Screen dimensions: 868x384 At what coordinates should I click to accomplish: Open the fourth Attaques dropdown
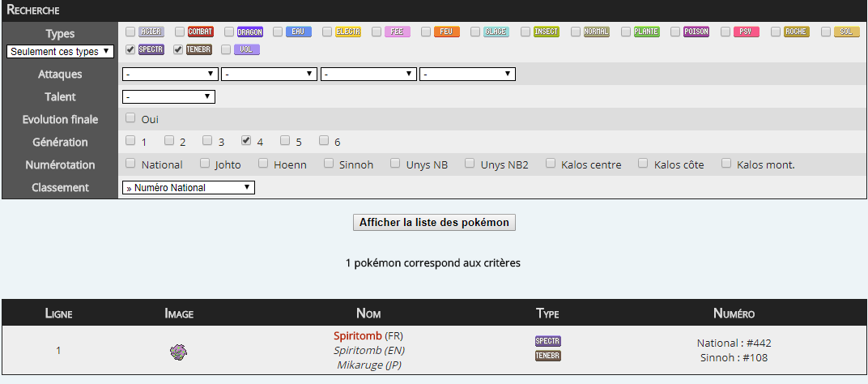(x=468, y=74)
